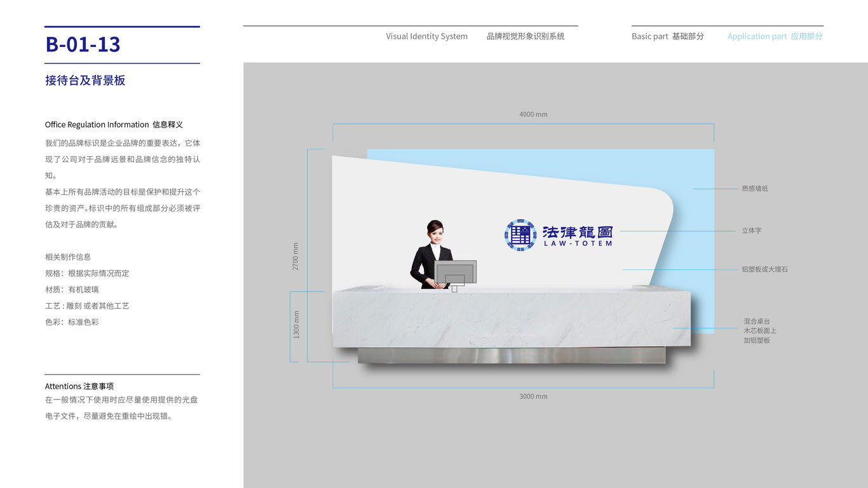Select the 品牌视觉形象识别系统 header text
The image size is (868, 488).
(526, 36)
